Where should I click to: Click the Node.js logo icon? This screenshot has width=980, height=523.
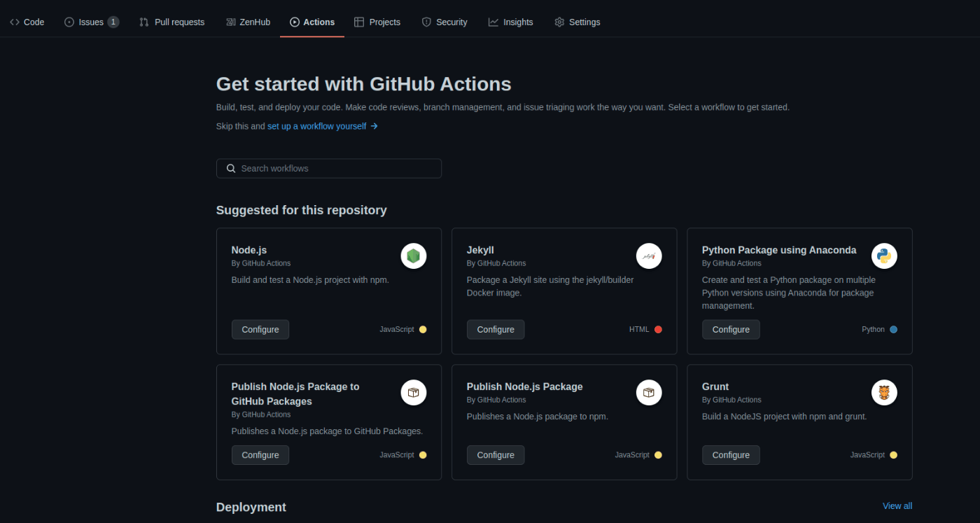pyautogui.click(x=414, y=256)
